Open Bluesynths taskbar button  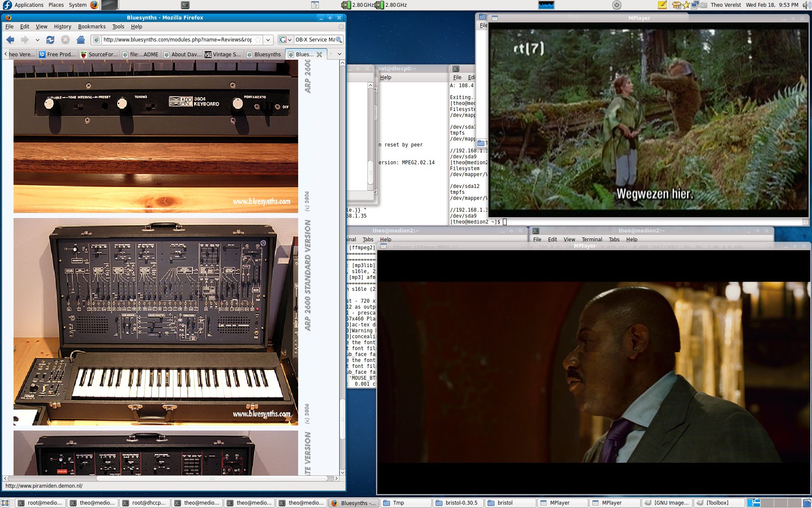(x=354, y=503)
